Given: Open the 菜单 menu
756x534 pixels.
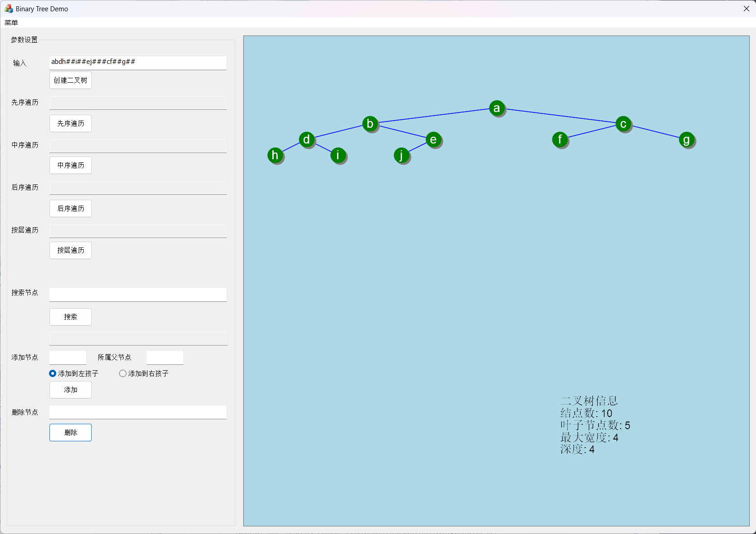Looking at the screenshot, I should tap(11, 22).
